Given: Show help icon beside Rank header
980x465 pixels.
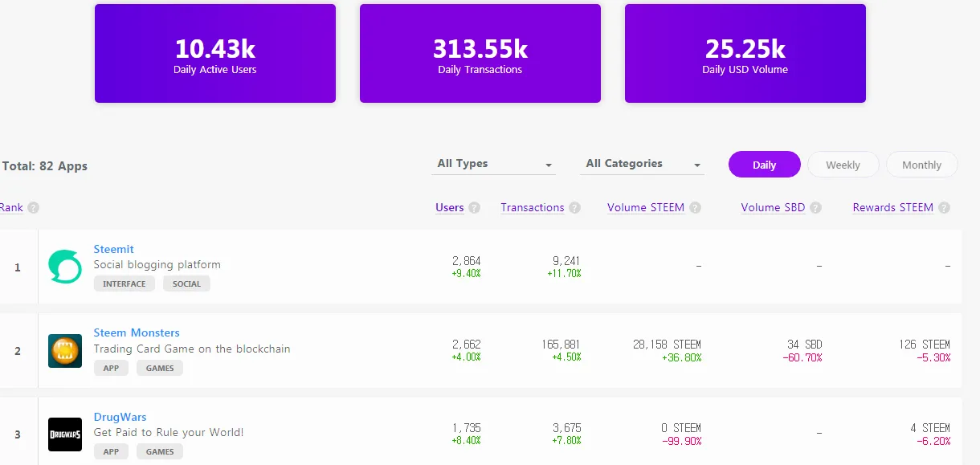Looking at the screenshot, I should [33, 207].
